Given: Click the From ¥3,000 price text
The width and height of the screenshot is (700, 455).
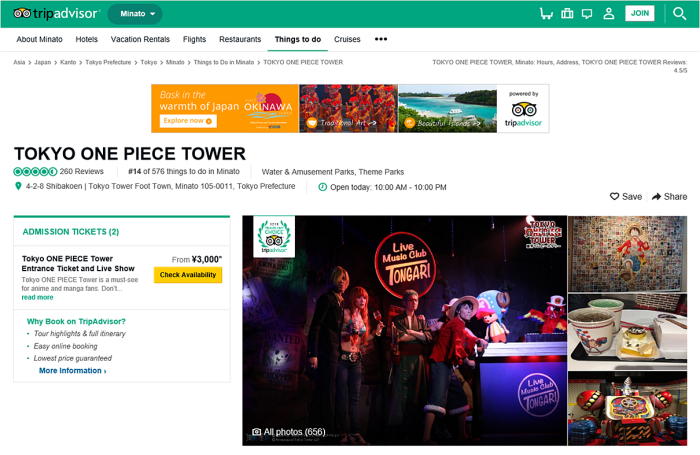Looking at the screenshot, I should [196, 259].
